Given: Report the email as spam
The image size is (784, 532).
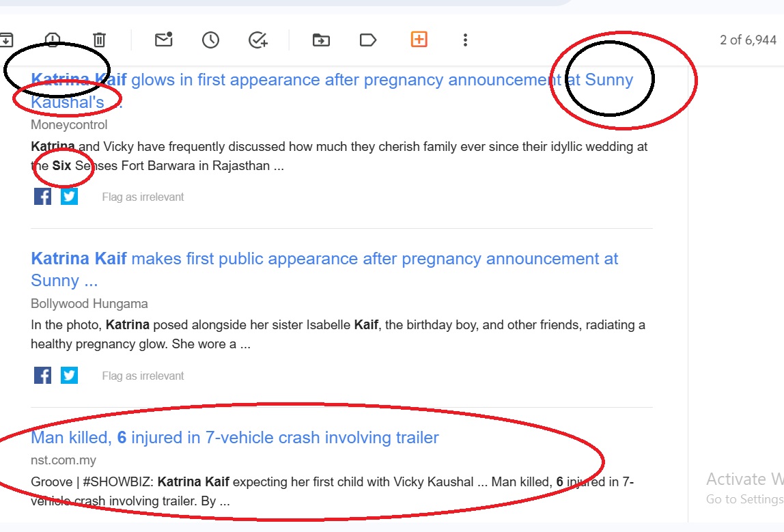Looking at the screenshot, I should tap(53, 40).
